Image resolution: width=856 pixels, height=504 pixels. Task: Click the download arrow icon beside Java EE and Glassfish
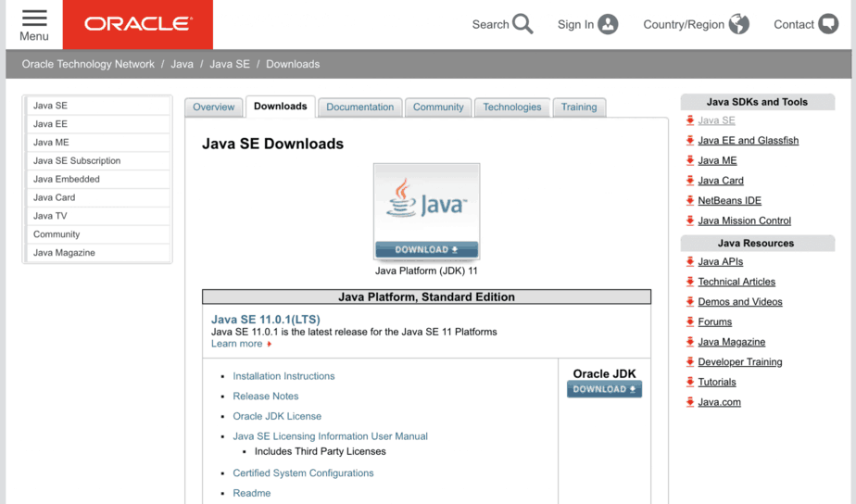(690, 140)
